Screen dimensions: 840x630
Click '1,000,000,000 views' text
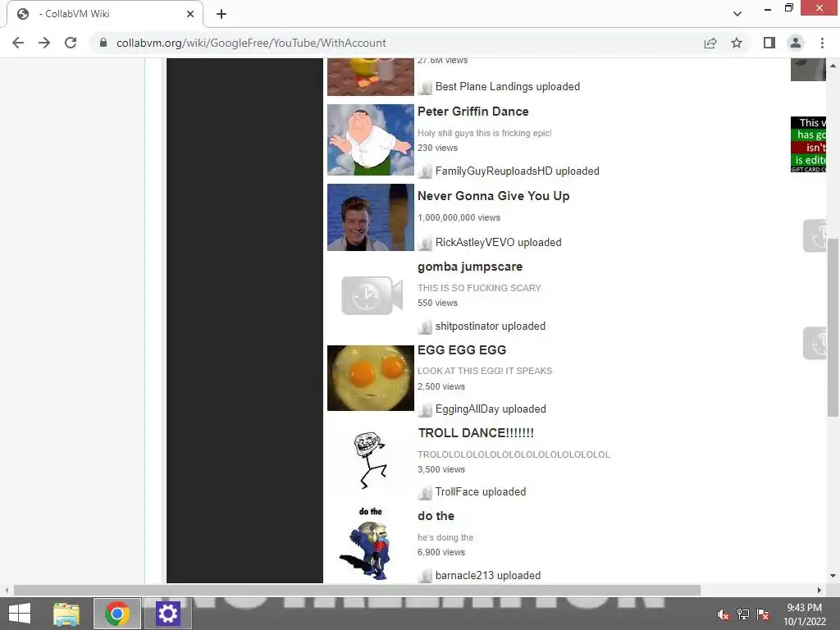point(459,217)
